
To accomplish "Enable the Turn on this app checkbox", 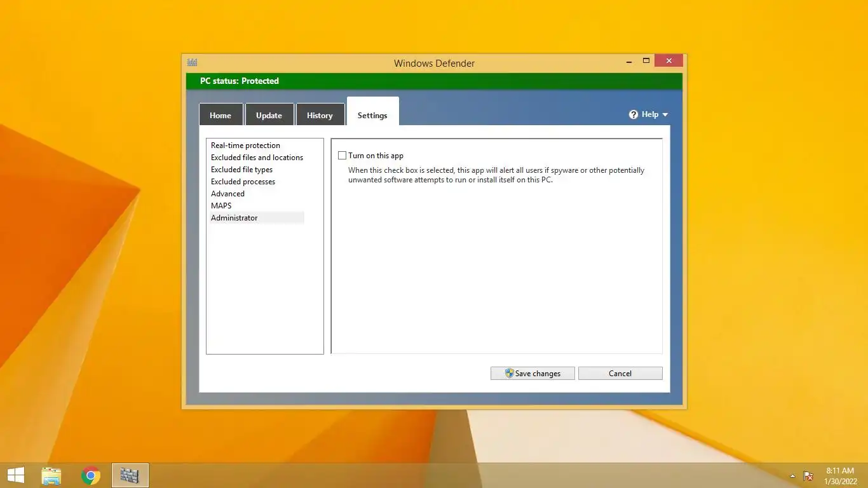I will point(342,156).
